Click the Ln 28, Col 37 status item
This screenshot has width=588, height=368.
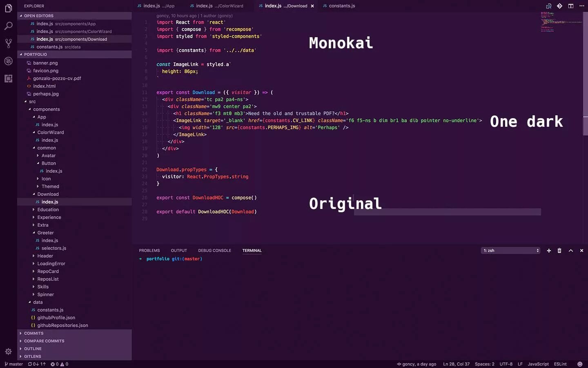(456, 364)
